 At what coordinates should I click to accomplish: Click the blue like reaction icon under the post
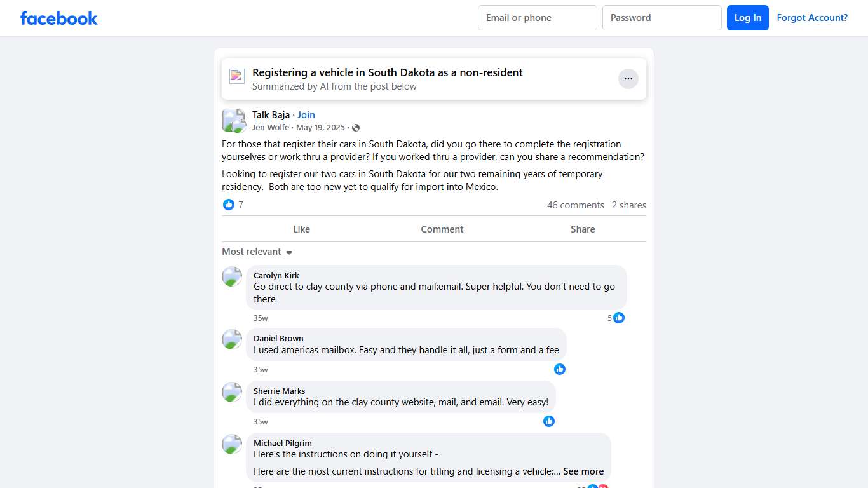coord(229,205)
